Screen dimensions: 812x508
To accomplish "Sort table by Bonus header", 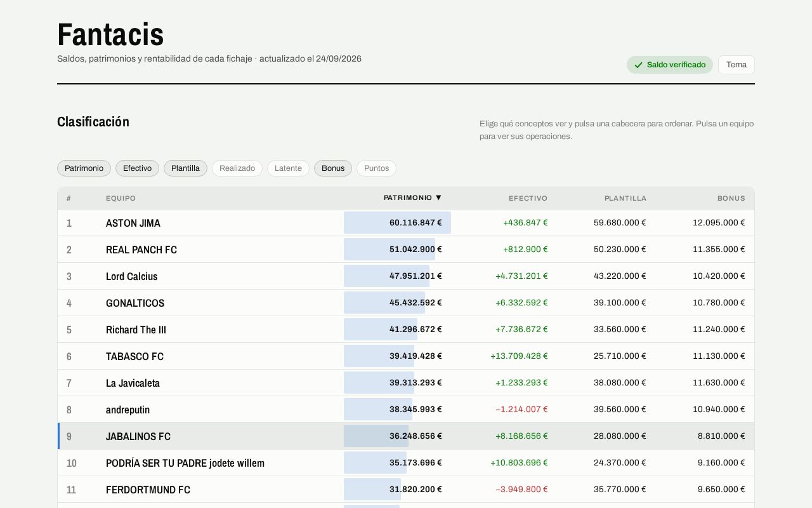I will tap(731, 198).
